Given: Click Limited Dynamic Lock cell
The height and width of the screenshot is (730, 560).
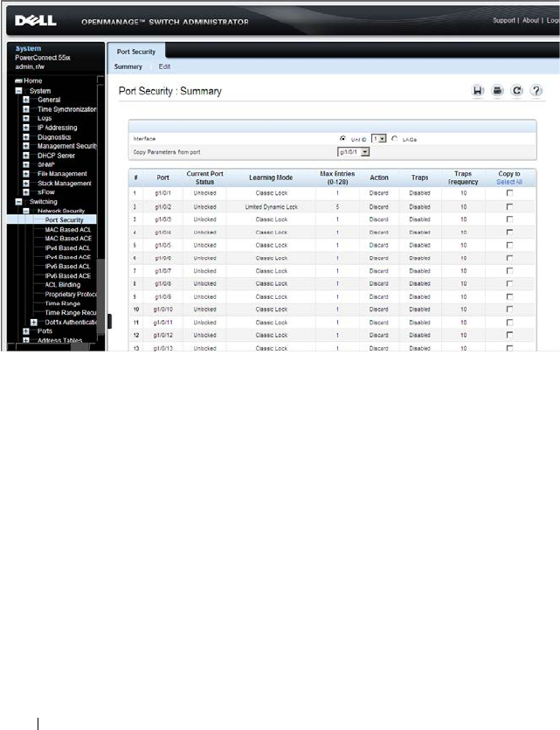Looking at the screenshot, I should [x=271, y=206].
